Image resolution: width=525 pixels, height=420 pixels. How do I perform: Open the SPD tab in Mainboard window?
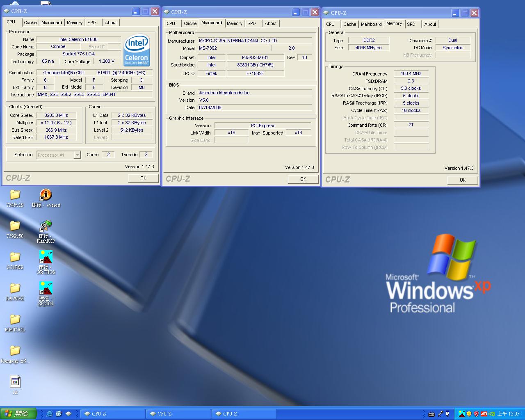click(x=251, y=23)
